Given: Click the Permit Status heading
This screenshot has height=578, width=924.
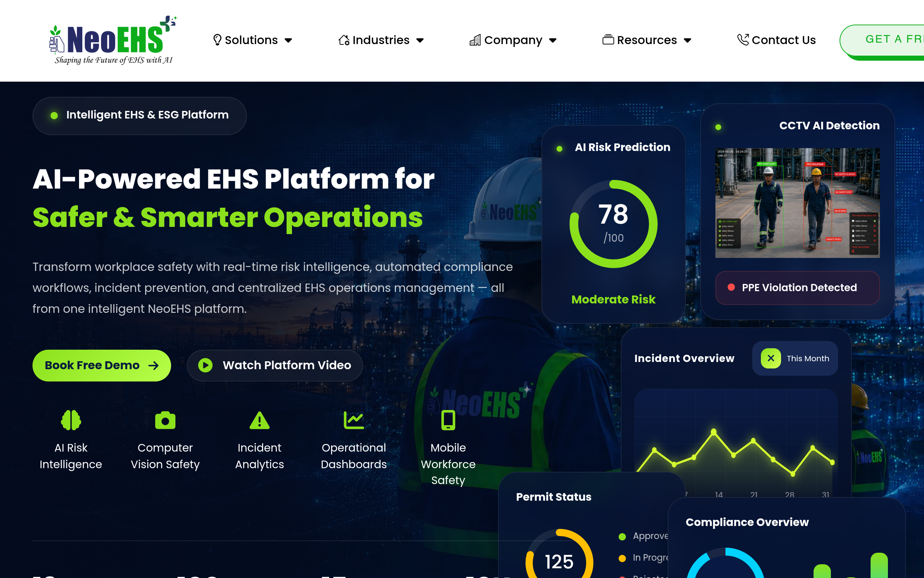Looking at the screenshot, I should click(x=554, y=497).
